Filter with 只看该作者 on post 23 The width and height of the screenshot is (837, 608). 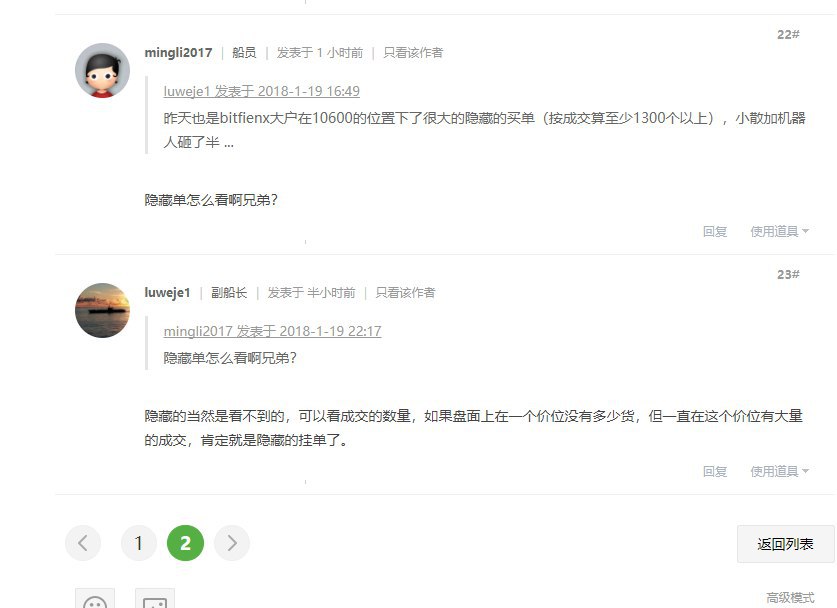coord(405,293)
